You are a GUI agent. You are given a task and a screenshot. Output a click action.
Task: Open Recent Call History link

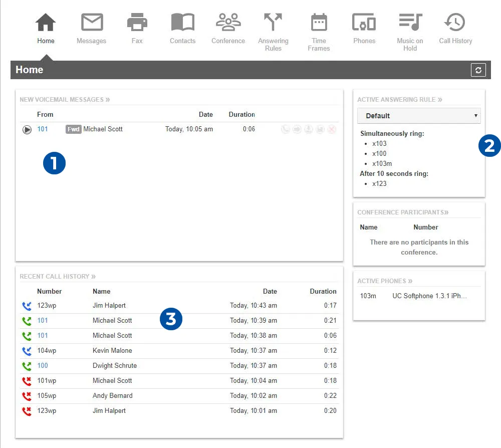coord(58,277)
